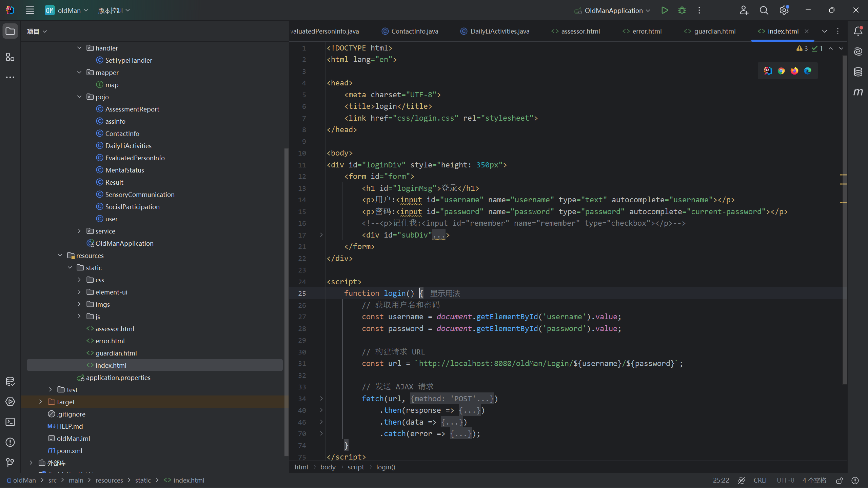This screenshot has width=868, height=488.
Task: Preview page in Chrome browser
Action: point(781,71)
